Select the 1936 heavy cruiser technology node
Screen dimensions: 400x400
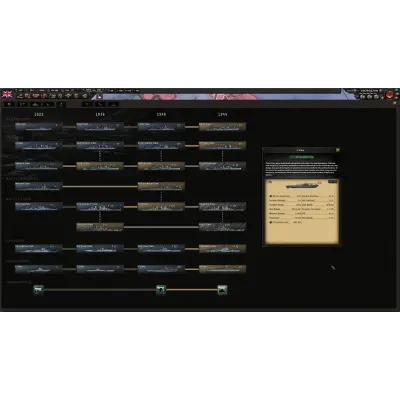pyautogui.click(x=100, y=166)
